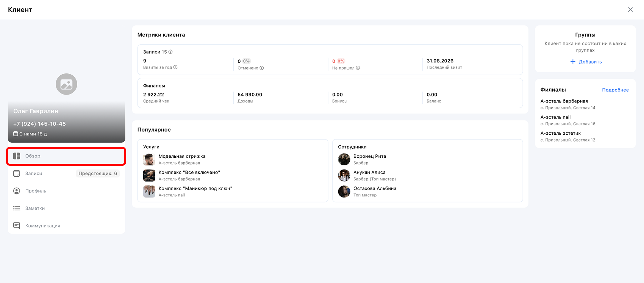The height and width of the screenshot is (283, 644).
Task: Click the Коммуникация chat icon
Action: tap(17, 226)
